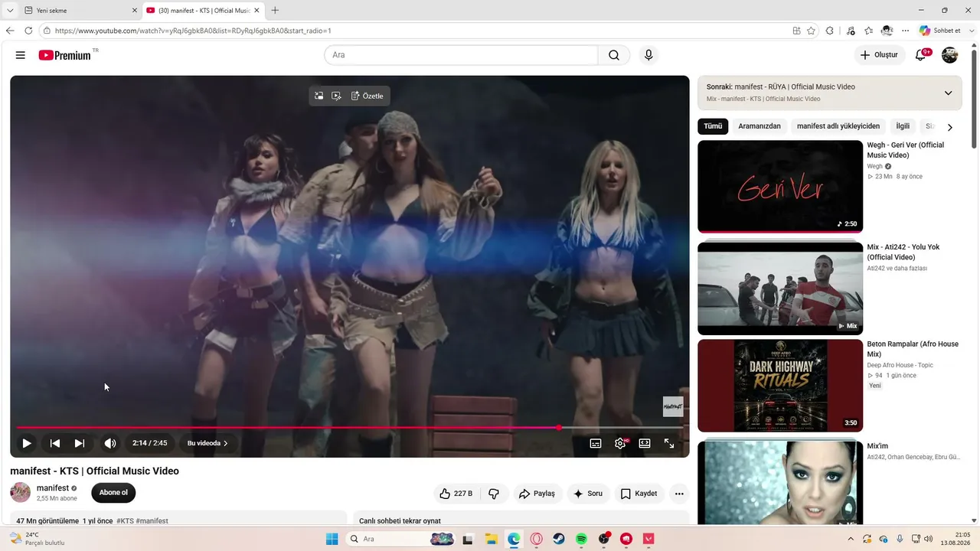This screenshot has width=980, height=551.
Task: Mute the video volume
Action: [110, 443]
